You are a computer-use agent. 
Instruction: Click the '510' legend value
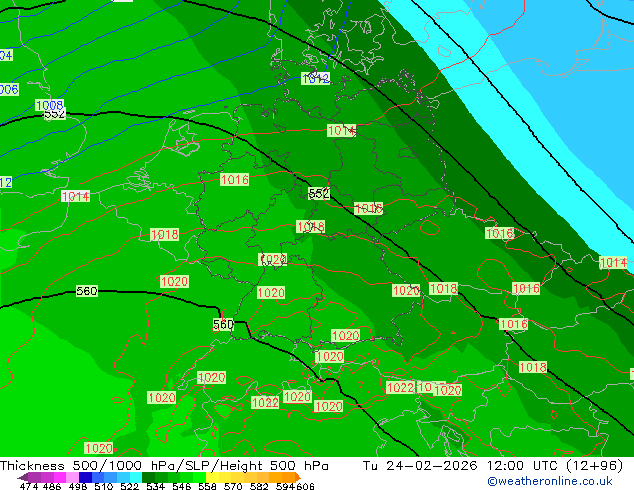[x=104, y=486]
